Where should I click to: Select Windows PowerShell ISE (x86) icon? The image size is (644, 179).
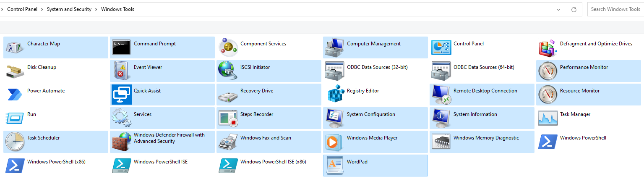[x=228, y=165]
